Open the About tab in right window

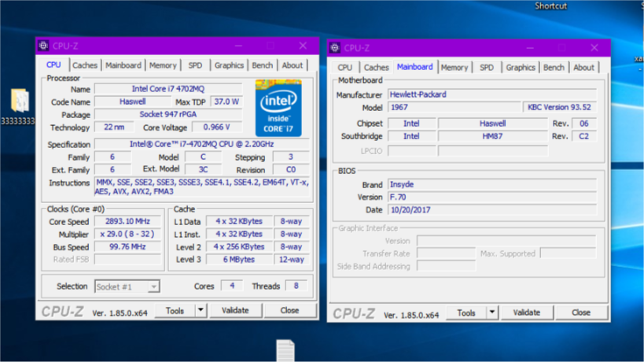coord(583,68)
